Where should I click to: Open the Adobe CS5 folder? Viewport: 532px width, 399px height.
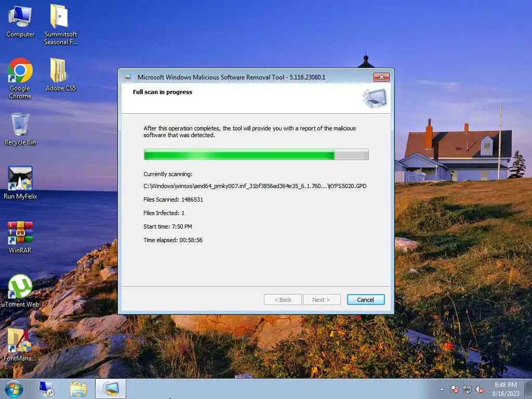tap(60, 75)
